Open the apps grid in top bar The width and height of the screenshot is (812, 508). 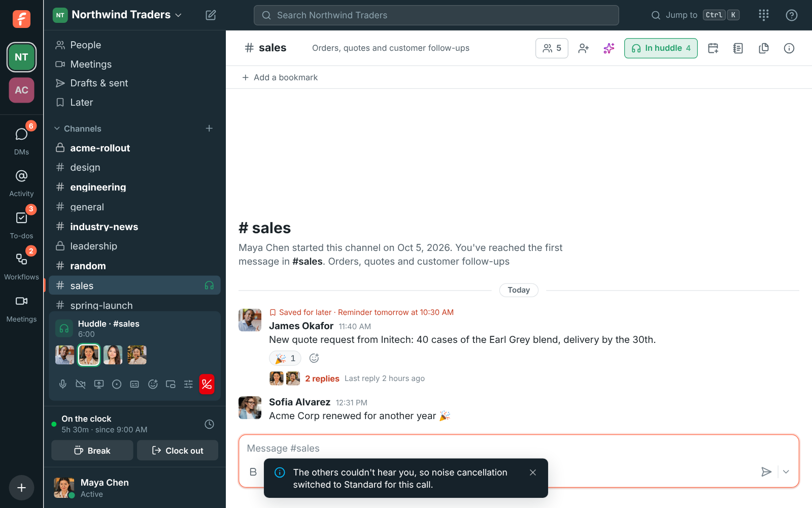(x=764, y=15)
